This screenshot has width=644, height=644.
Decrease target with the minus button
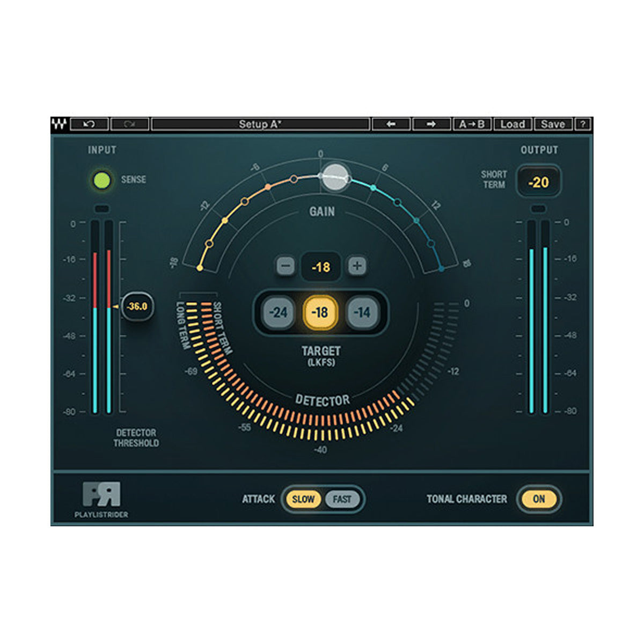click(285, 267)
